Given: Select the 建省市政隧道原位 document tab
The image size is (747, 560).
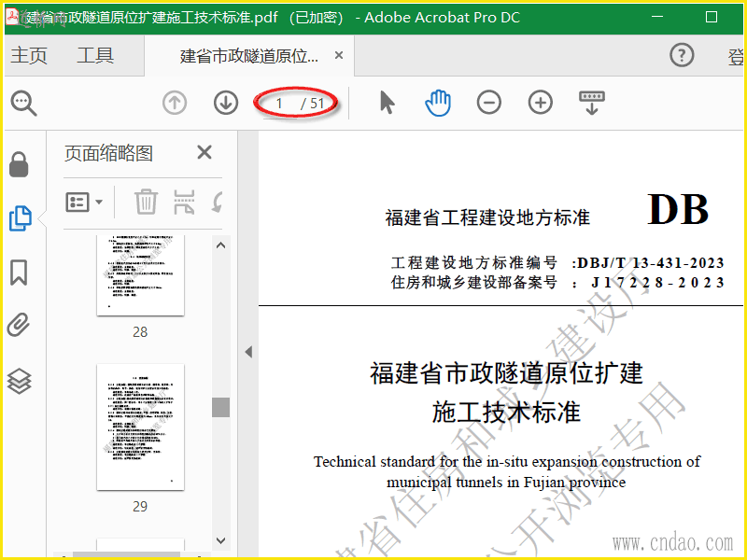Looking at the screenshot, I should tap(248, 56).
